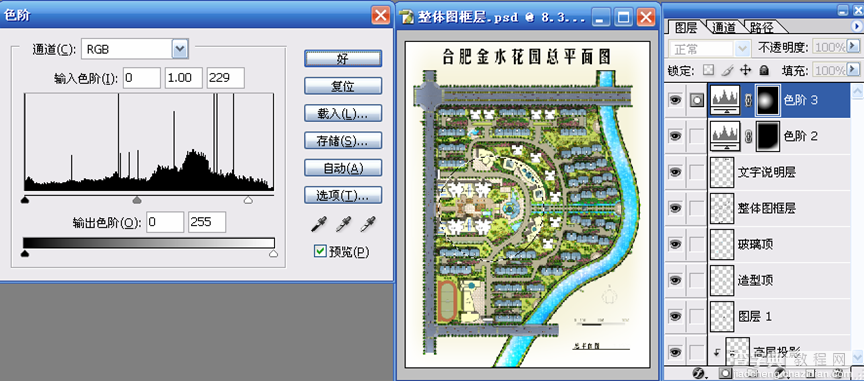
Task: Click input gamma field showing 1.00
Action: (x=183, y=78)
